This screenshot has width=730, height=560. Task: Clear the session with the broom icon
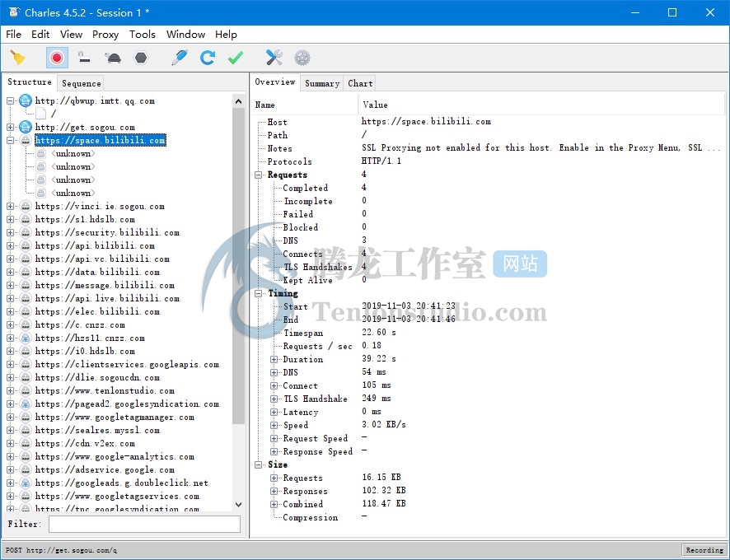click(17, 58)
